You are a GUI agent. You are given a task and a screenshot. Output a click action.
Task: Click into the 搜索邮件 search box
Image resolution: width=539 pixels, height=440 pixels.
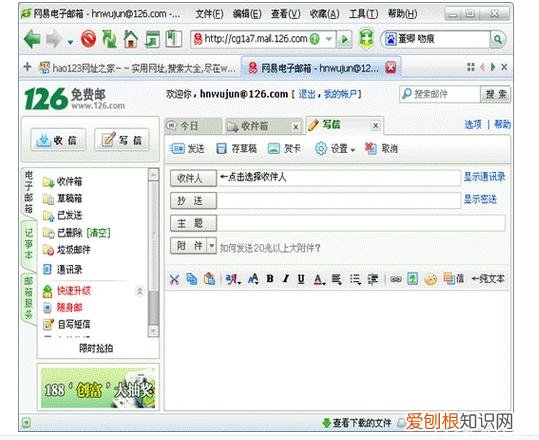(440, 94)
